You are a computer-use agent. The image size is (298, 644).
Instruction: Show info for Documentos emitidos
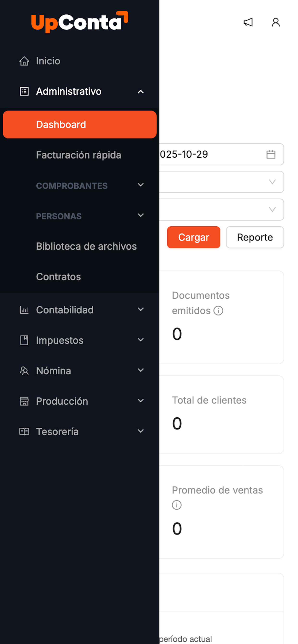(x=218, y=311)
